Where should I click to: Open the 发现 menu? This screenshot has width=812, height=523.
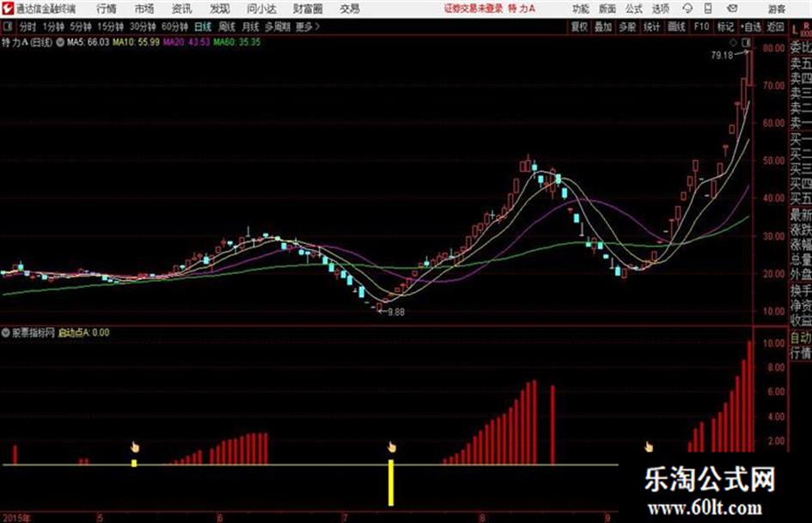click(220, 9)
